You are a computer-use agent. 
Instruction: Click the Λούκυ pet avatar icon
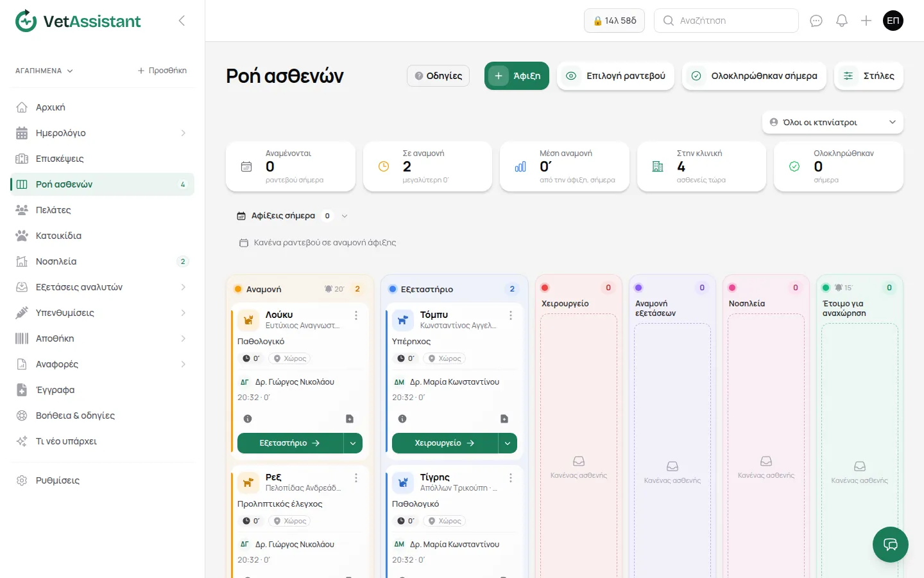(x=248, y=319)
